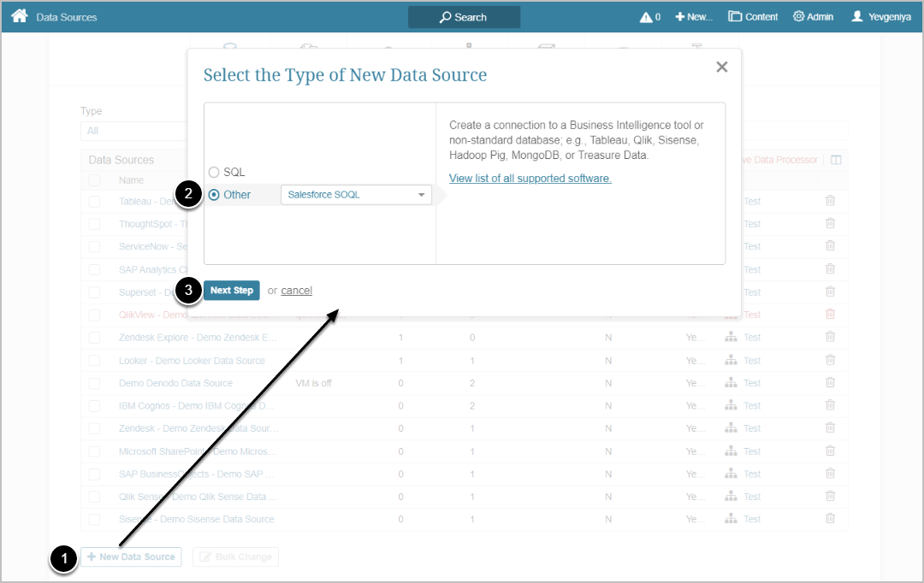The width and height of the screenshot is (924, 583).
Task: Open the Content menu
Action: click(x=753, y=17)
